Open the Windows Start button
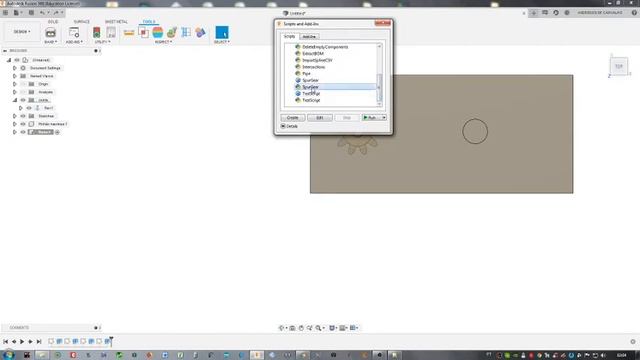 pyautogui.click(x=8, y=355)
